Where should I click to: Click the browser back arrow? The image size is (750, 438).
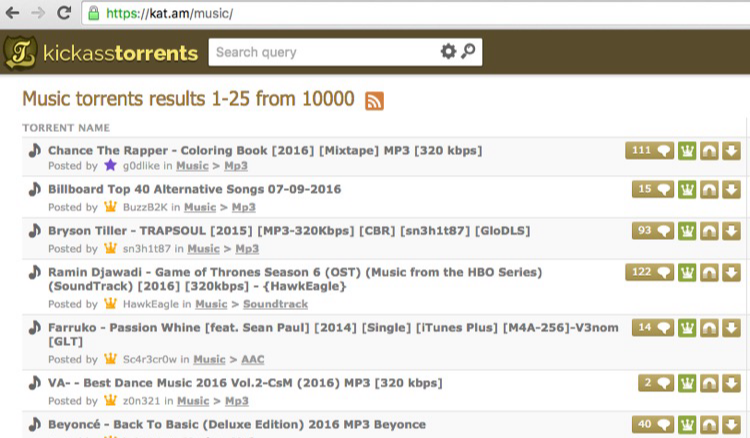12,13
